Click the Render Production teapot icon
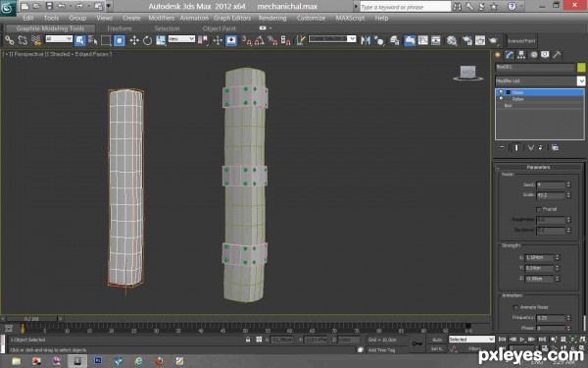 (494, 40)
